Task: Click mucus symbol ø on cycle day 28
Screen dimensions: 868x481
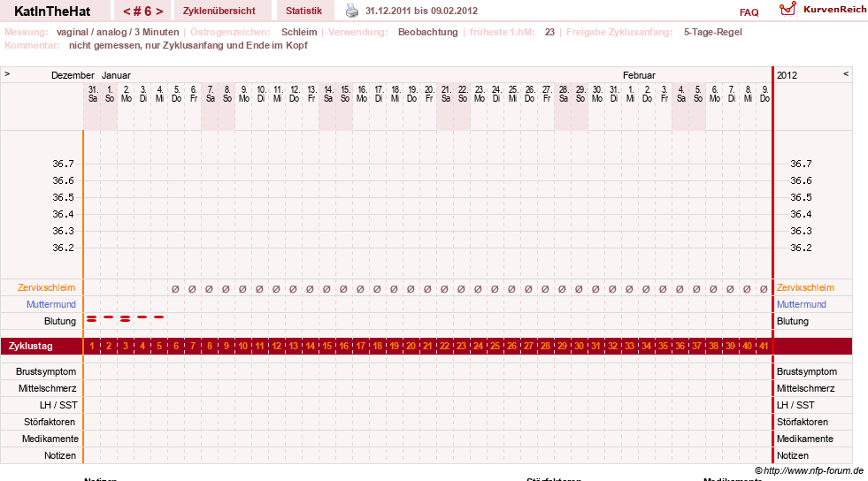Action: 545,288
